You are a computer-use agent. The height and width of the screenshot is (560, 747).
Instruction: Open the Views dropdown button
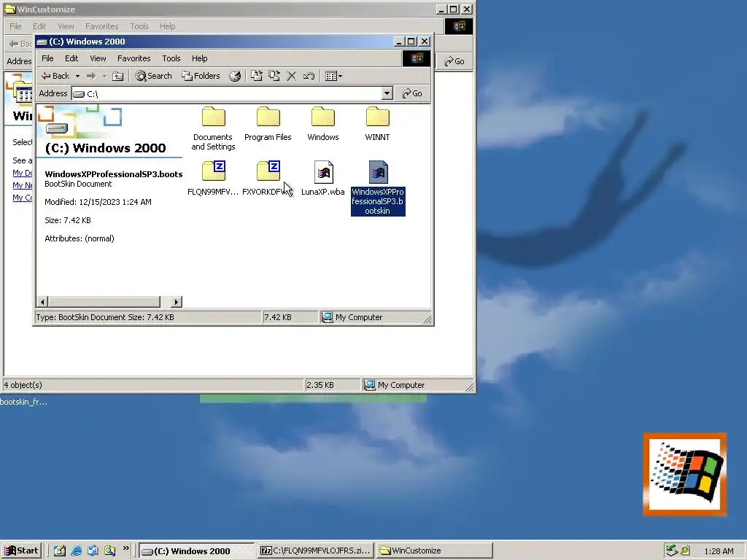pyautogui.click(x=333, y=76)
